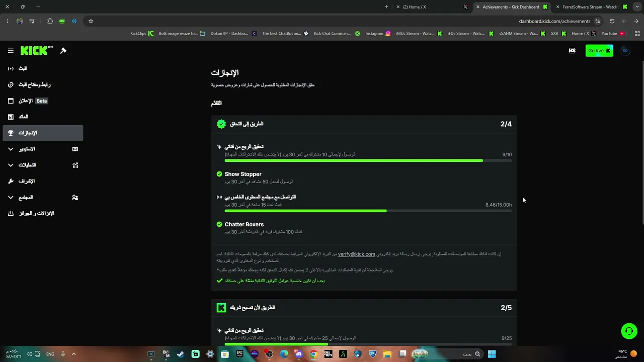This screenshot has height=362, width=644.
Task: Open the Kick Chat Commands bookmark
Action: coord(337,34)
